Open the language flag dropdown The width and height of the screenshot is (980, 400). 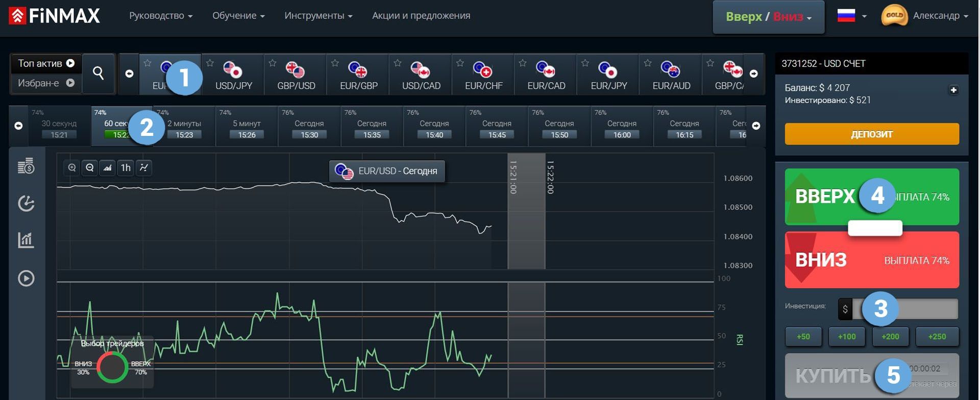click(x=852, y=16)
